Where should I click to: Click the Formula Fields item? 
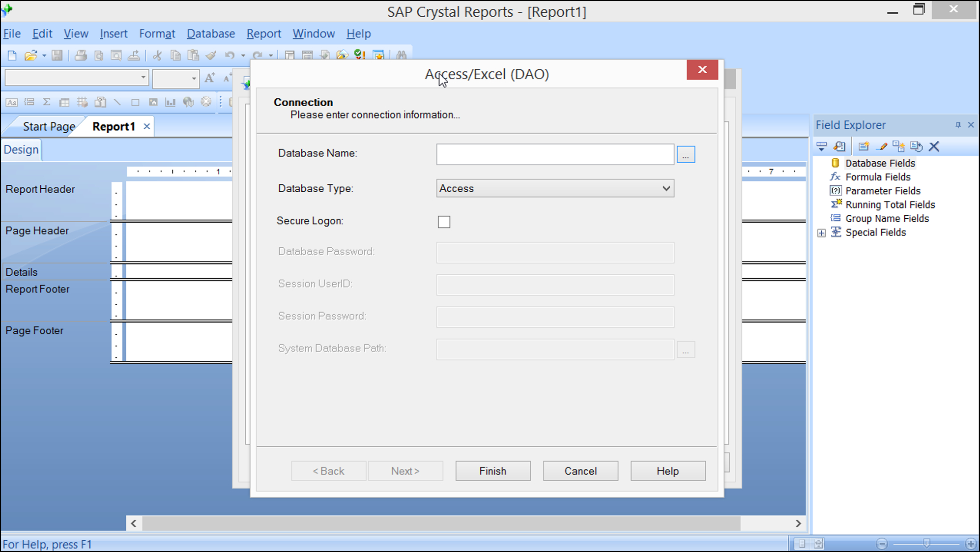[878, 177]
